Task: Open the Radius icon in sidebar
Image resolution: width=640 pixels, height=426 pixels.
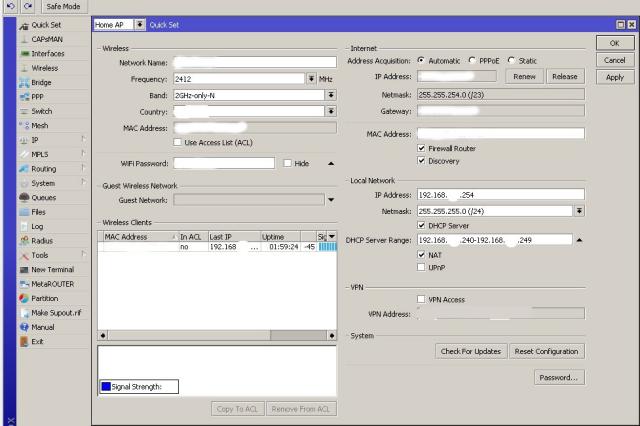Action: 24,241
